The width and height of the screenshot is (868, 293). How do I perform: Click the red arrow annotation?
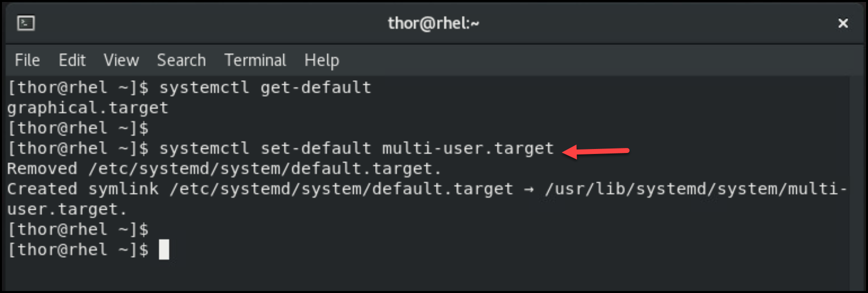(x=596, y=150)
